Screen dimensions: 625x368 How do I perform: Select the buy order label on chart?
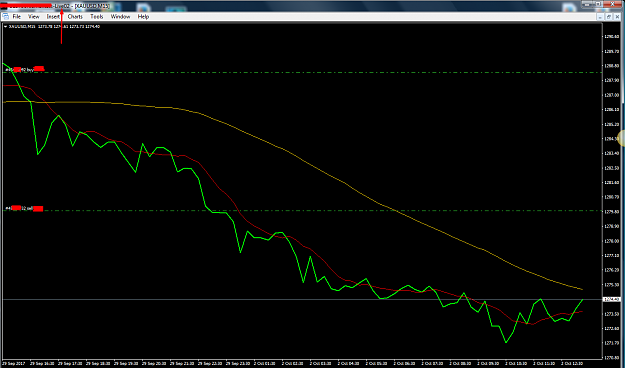point(25,69)
